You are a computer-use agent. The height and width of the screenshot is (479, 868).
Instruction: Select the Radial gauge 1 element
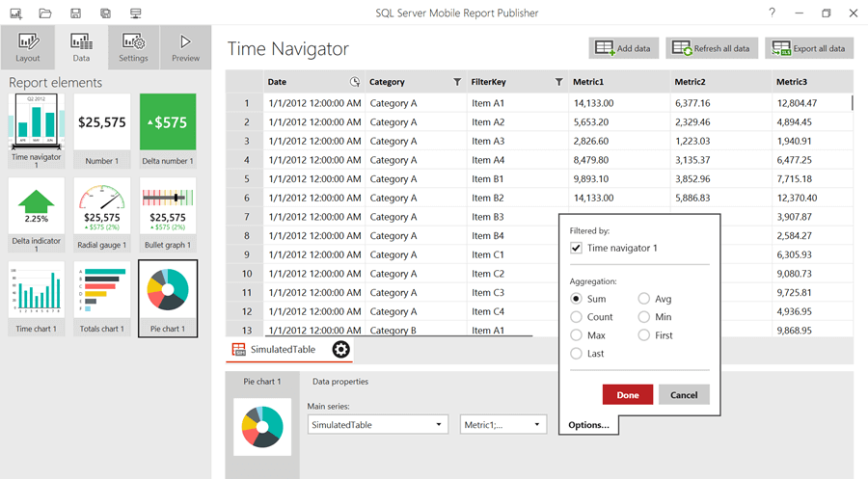pyautogui.click(x=102, y=215)
